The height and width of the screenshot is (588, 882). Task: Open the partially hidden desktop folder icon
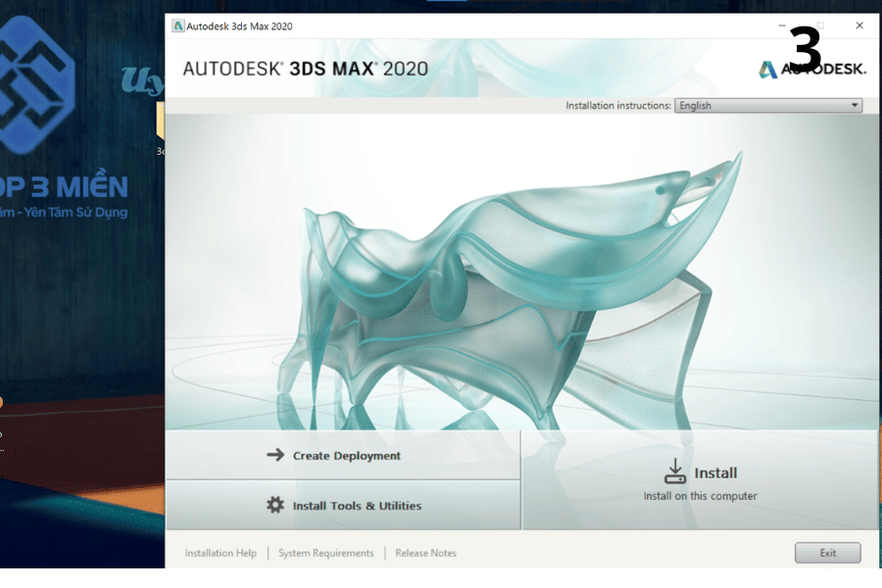[160, 122]
